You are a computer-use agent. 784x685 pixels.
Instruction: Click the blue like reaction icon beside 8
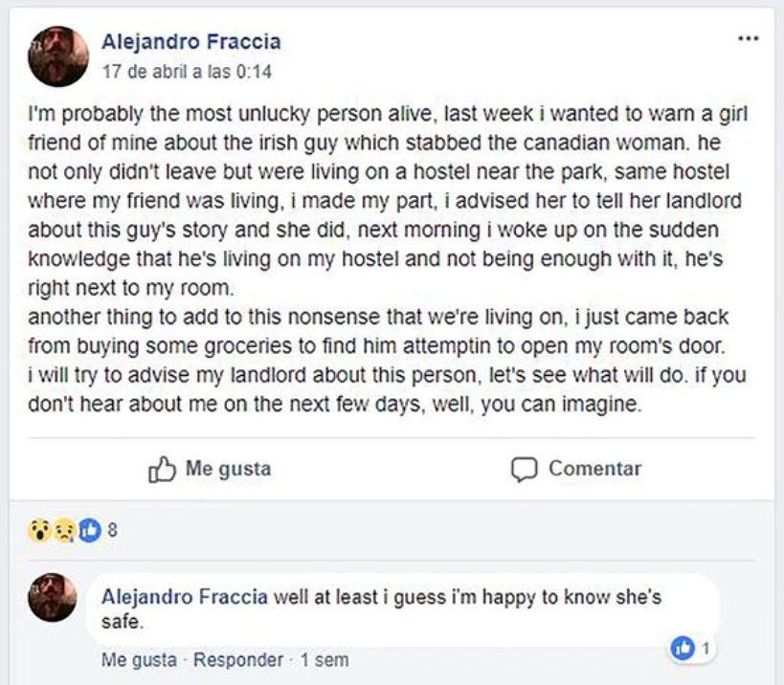coord(88,530)
